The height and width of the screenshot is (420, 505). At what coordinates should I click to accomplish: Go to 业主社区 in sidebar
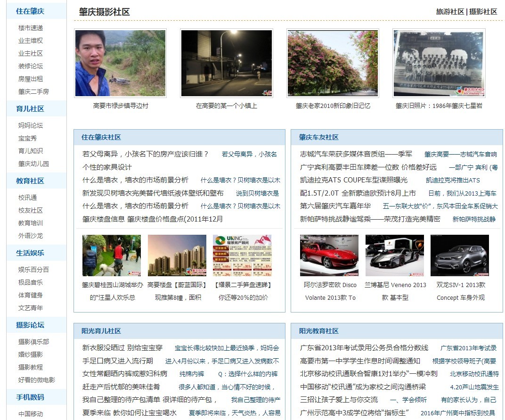31,54
